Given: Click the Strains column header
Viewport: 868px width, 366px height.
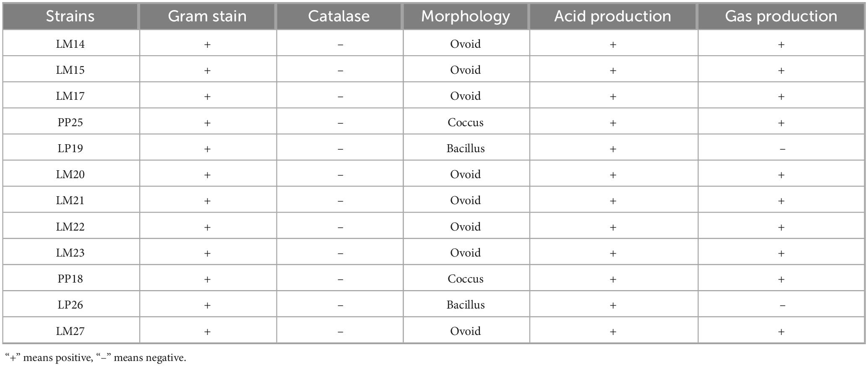Looking at the screenshot, I should 70,16.
